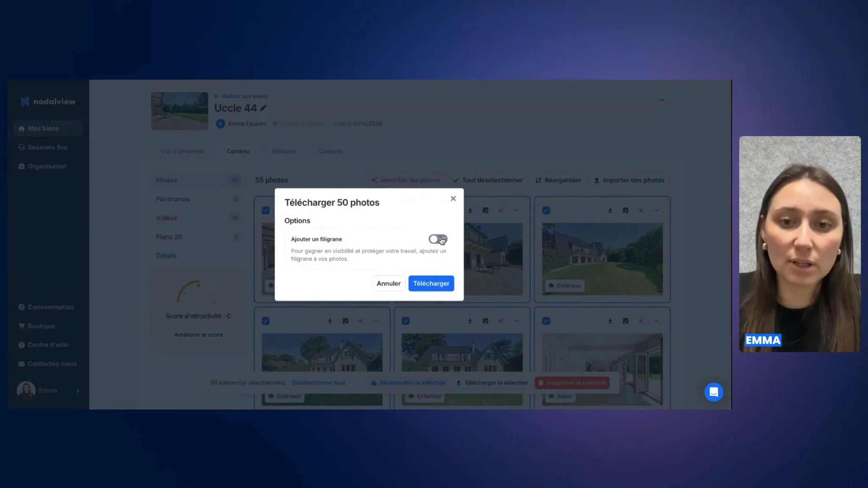
Task: Click AI sparkle icon on bottom-left Extérieur card
Action: point(361,321)
